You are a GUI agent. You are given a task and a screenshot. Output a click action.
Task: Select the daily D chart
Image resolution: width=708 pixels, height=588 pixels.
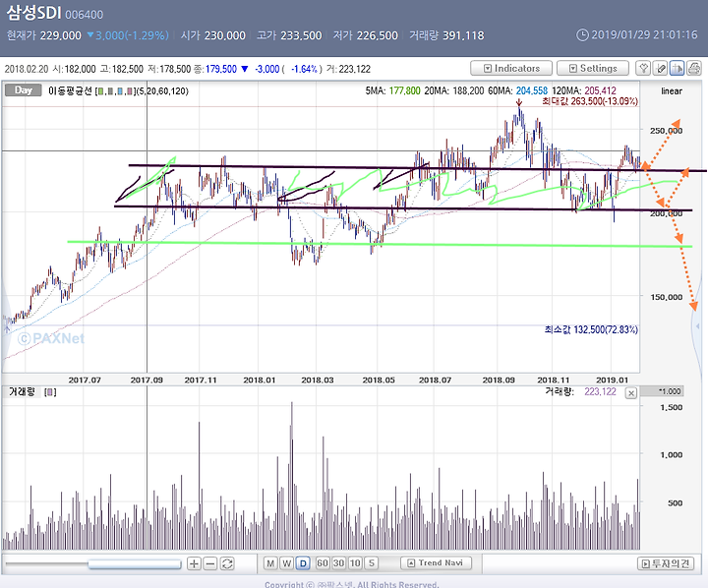coord(303,563)
